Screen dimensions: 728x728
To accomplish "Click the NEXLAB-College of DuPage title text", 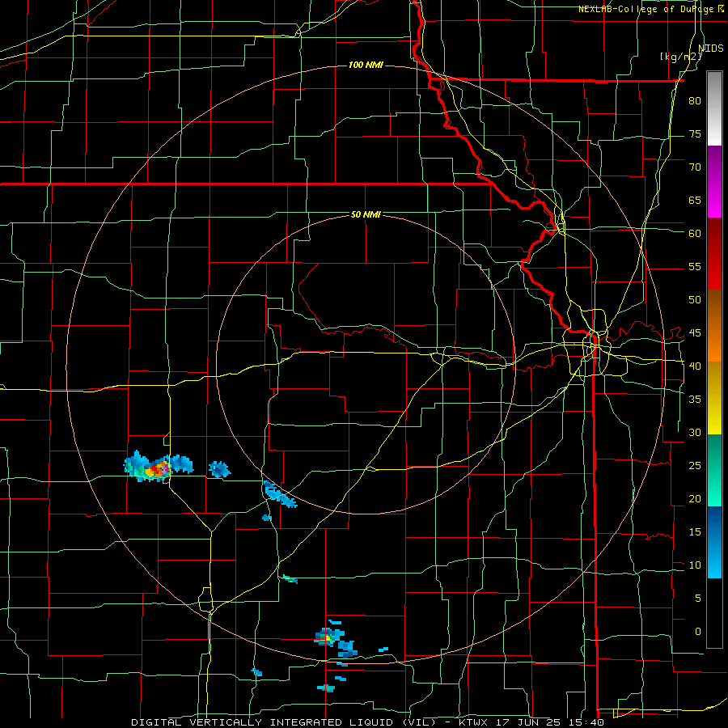I will click(x=646, y=9).
